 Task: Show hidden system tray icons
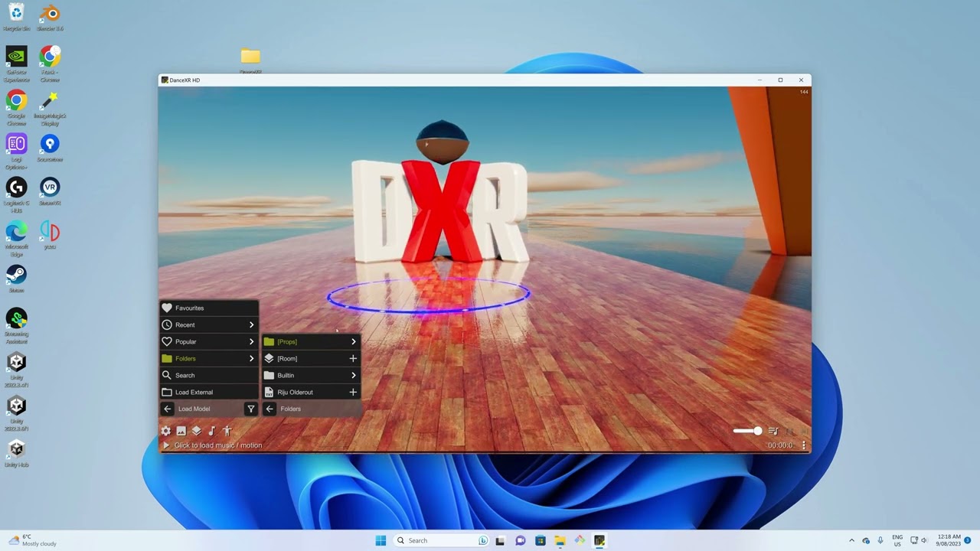pos(851,540)
